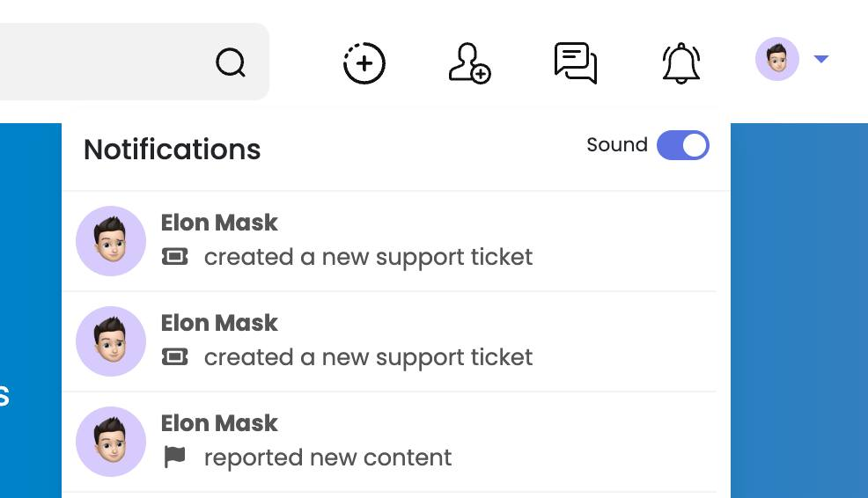868x498 pixels.
Task: Click the search magnifier icon
Action: [231, 62]
